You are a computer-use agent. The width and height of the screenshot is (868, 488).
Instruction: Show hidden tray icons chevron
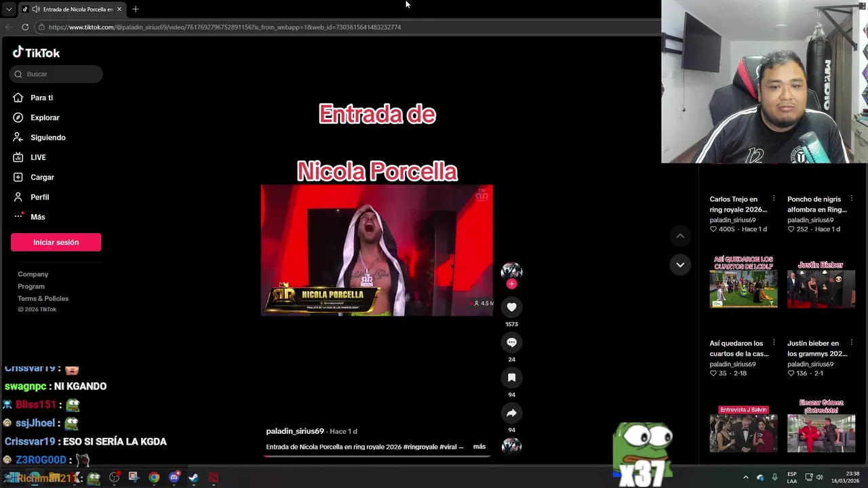click(x=746, y=477)
